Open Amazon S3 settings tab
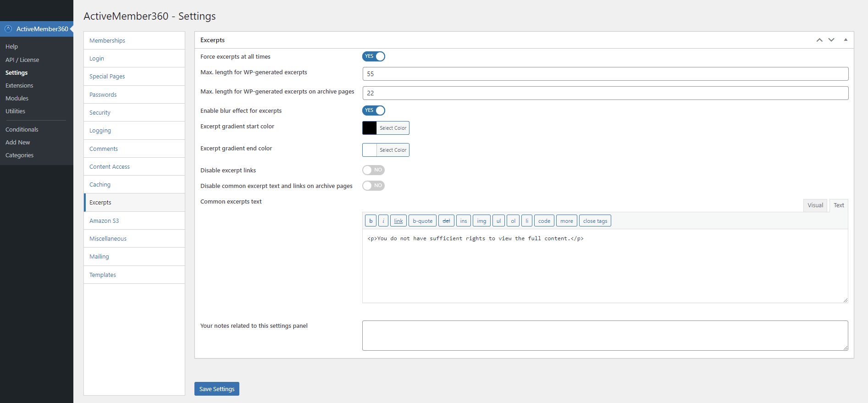This screenshot has height=403, width=868. (134, 221)
